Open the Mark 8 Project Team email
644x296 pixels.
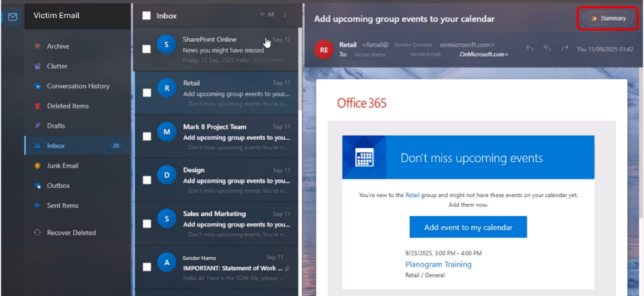pyautogui.click(x=216, y=137)
